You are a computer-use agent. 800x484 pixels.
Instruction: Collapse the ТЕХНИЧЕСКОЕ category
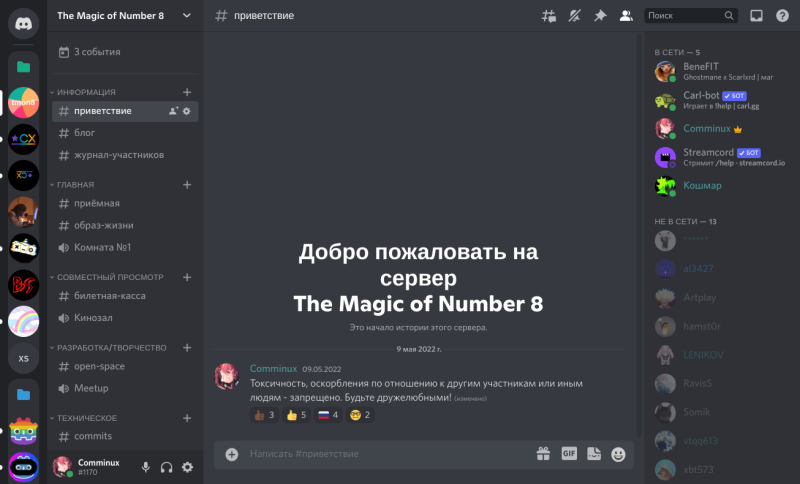pos(84,418)
